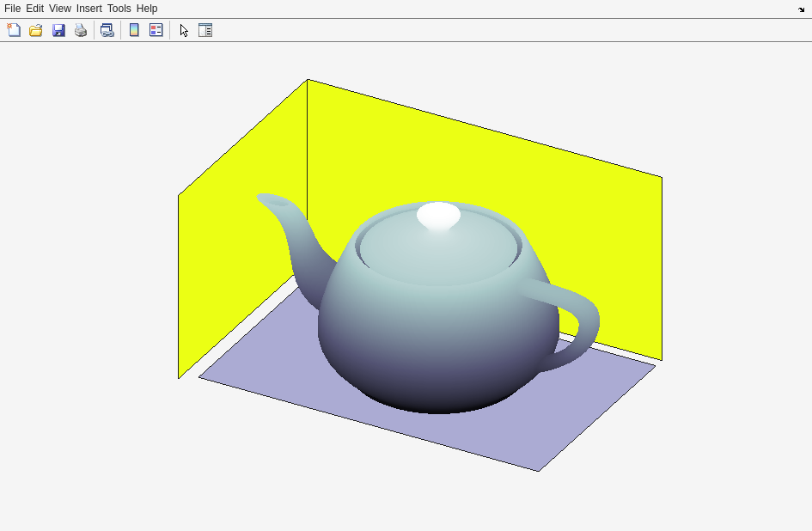This screenshot has height=531, width=812.
Task: Open the Edit menu
Action: click(34, 9)
